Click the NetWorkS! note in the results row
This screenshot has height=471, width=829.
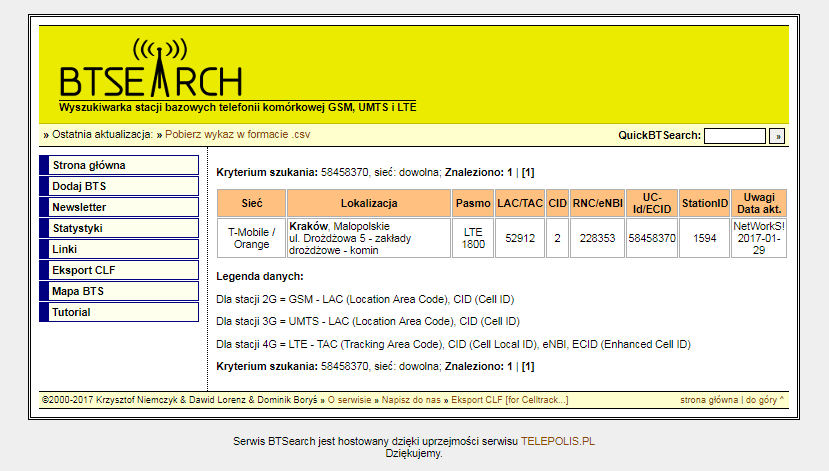[759, 226]
